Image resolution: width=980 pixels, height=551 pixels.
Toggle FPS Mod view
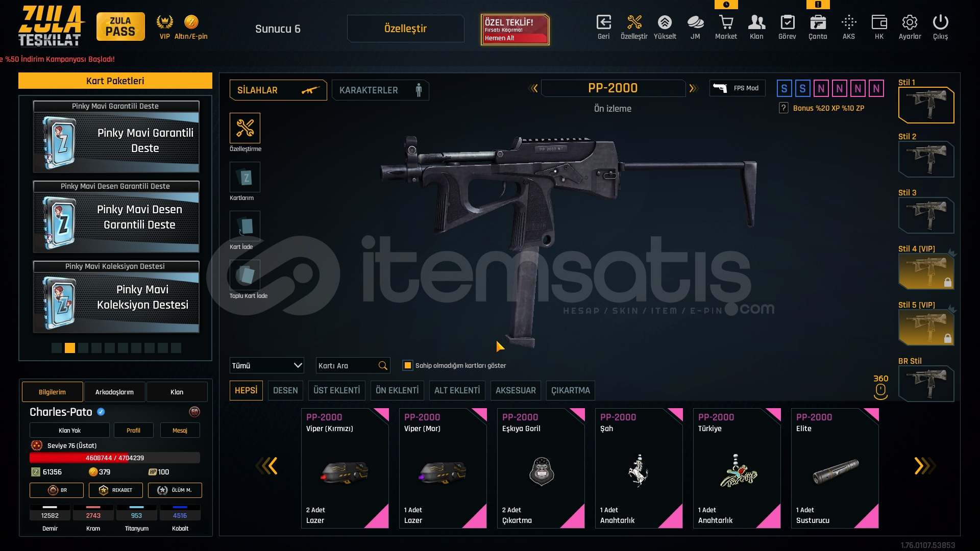pos(737,88)
